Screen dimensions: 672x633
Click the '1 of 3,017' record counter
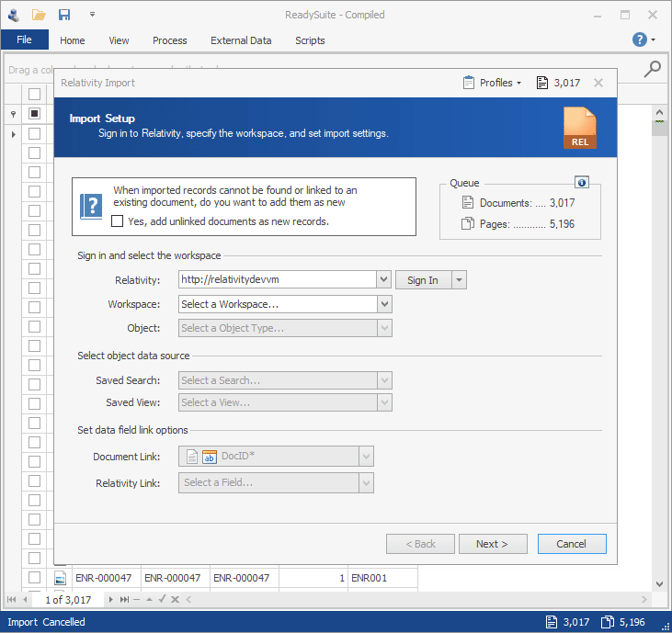(68, 600)
